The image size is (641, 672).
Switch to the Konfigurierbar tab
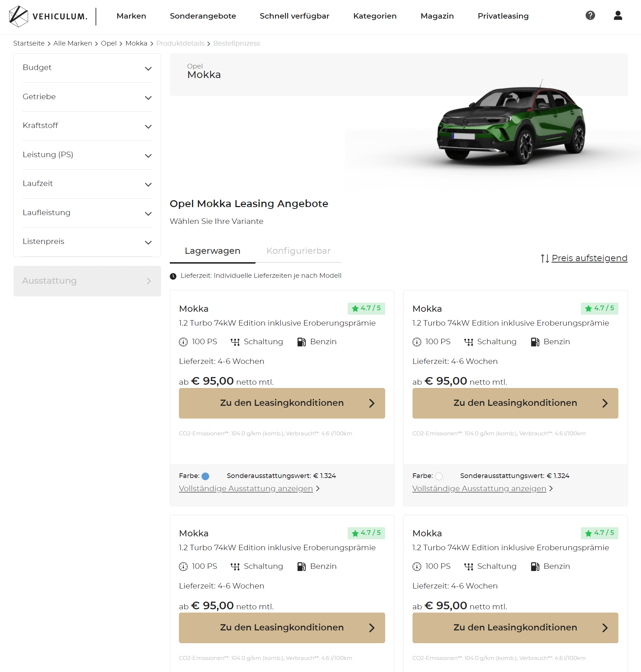[298, 251]
